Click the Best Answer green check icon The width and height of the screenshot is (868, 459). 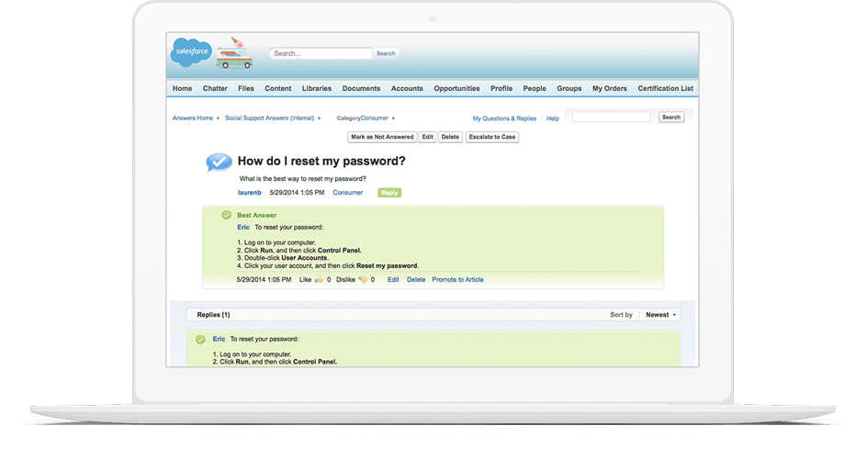coord(226,215)
